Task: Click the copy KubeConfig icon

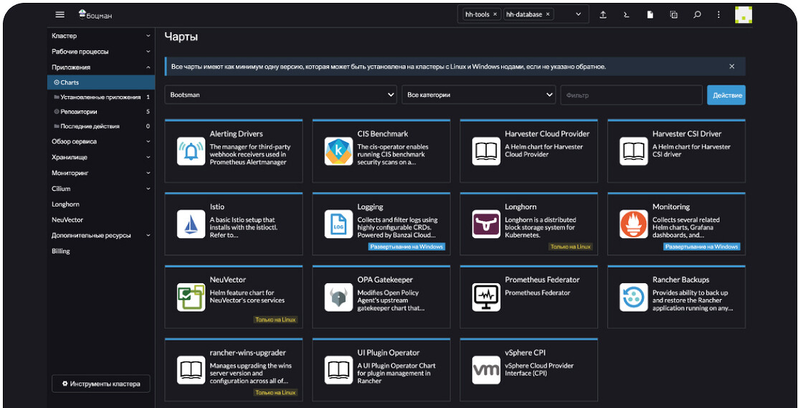Action: 673,15
